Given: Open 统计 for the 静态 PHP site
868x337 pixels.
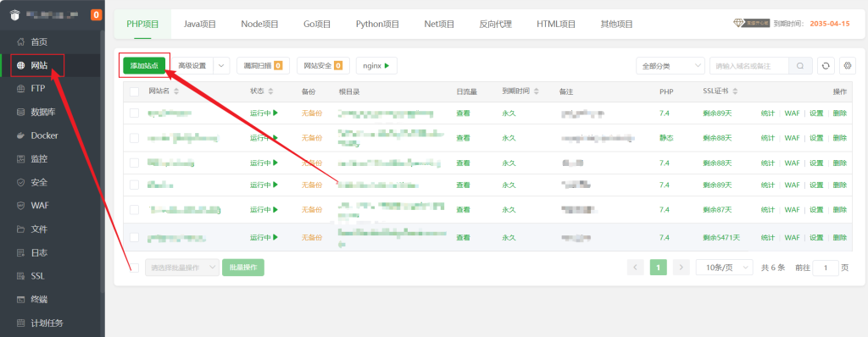Looking at the screenshot, I should coord(768,138).
